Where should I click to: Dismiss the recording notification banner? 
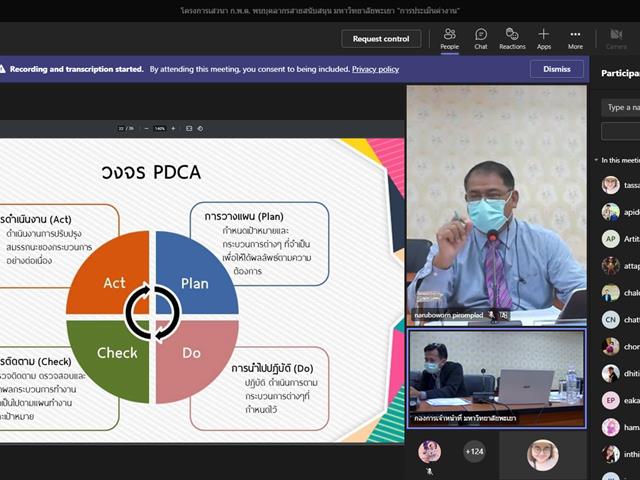click(x=557, y=69)
